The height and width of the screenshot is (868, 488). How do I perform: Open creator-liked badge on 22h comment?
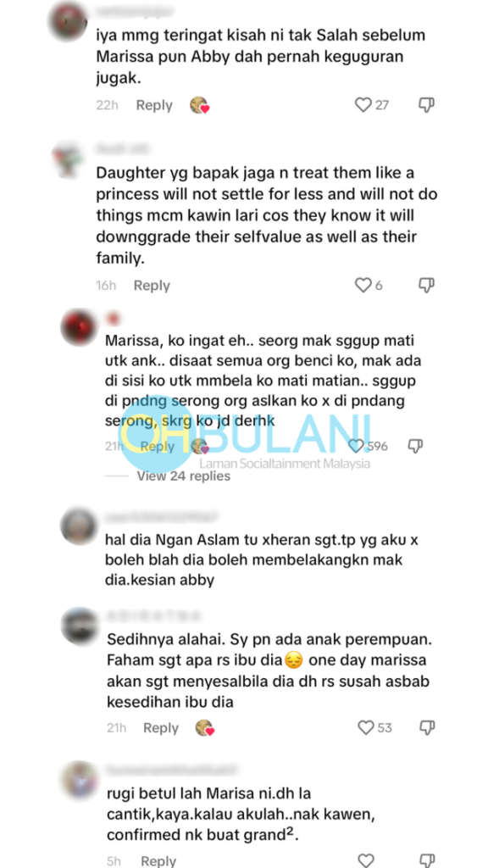coord(198,105)
